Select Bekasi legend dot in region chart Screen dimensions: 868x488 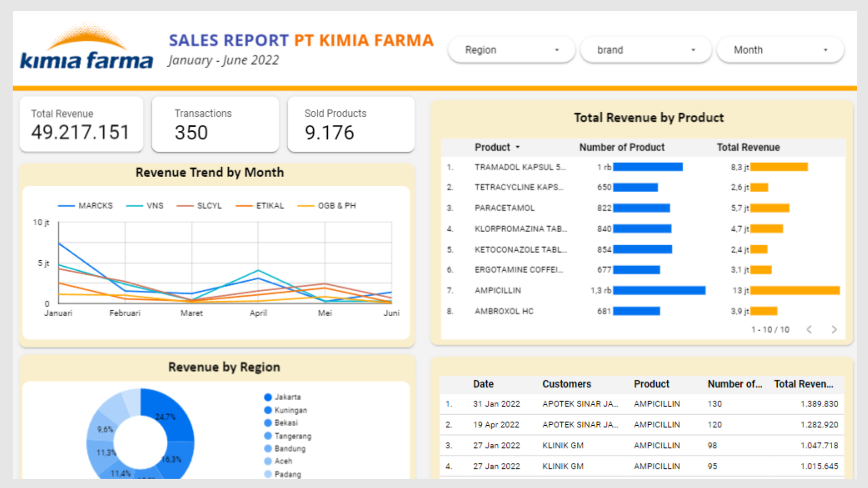pos(268,423)
